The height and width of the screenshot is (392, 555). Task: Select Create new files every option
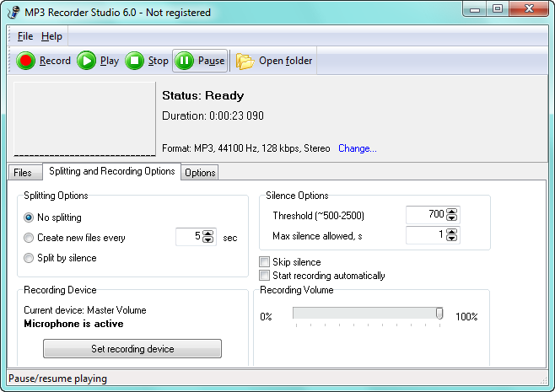point(29,238)
